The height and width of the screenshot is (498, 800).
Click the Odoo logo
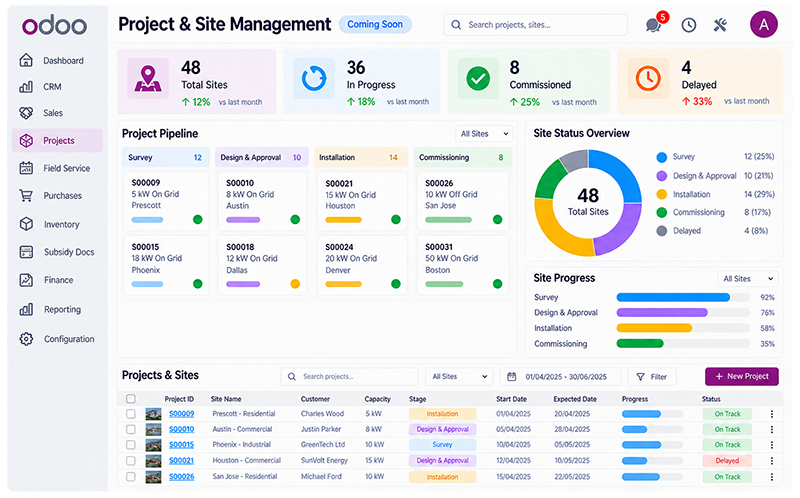(x=54, y=25)
